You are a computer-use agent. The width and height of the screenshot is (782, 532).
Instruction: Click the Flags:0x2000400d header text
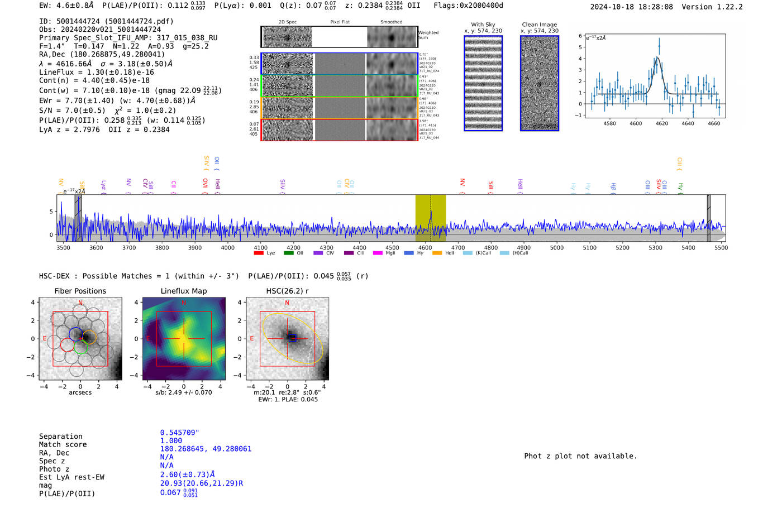(x=468, y=6)
